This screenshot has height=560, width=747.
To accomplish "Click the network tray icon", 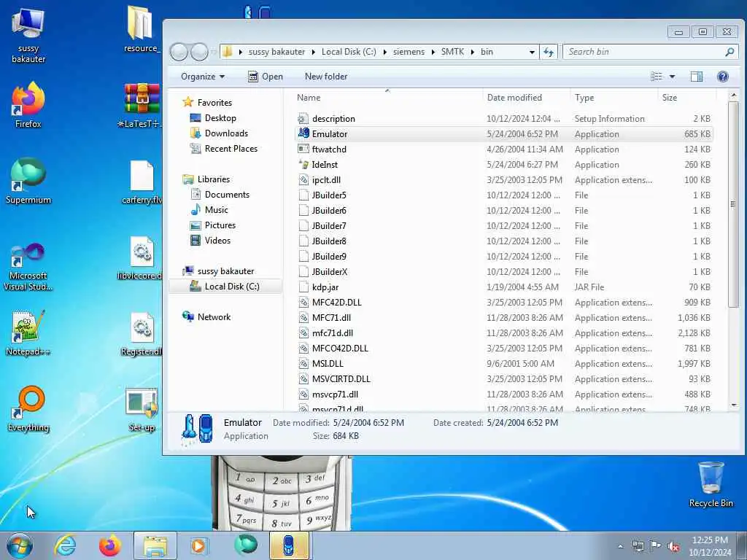I will 638,547.
